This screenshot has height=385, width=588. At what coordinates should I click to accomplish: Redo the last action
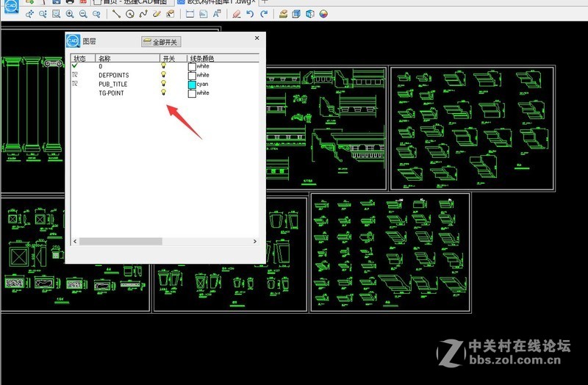pyautogui.click(x=264, y=14)
